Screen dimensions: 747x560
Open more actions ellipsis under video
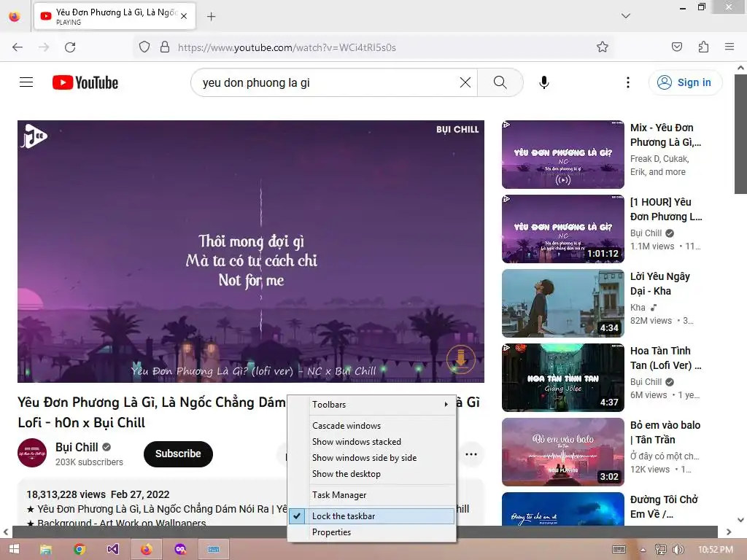point(471,454)
